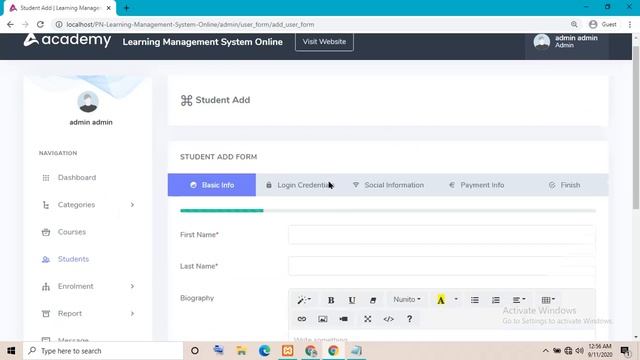Click the insert video icon
The image size is (640, 360).
[344, 319]
